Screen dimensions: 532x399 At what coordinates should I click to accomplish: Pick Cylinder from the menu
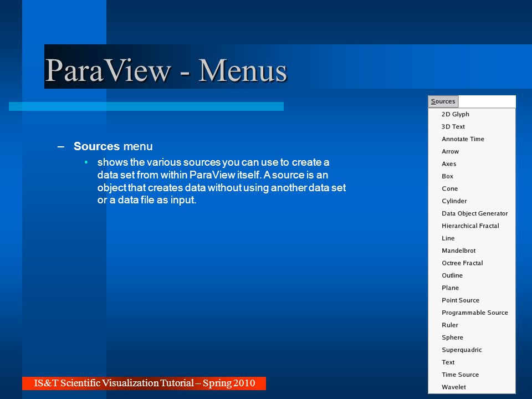472,201
